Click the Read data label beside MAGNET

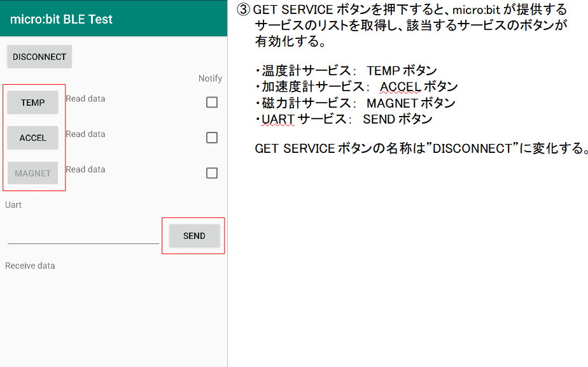point(86,169)
